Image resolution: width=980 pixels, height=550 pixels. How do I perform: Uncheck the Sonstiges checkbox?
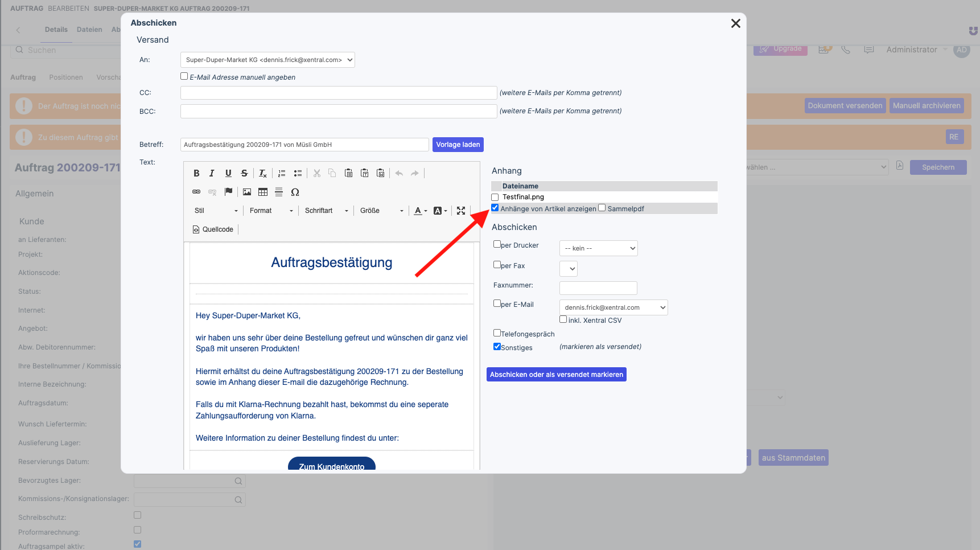click(x=497, y=347)
